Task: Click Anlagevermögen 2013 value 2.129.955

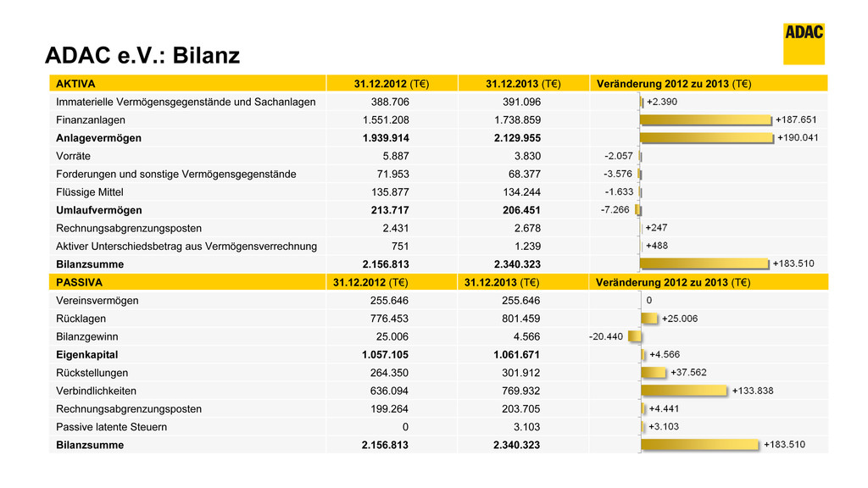Action: [x=518, y=138]
